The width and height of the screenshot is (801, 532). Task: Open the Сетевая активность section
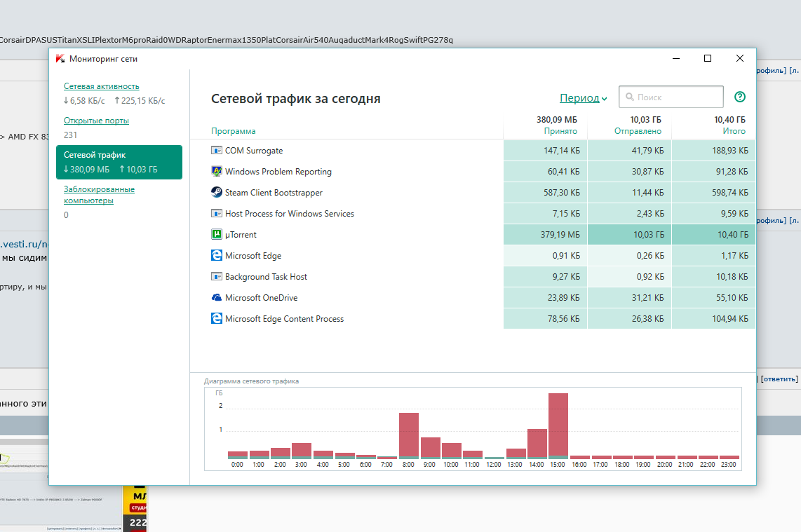click(102, 86)
